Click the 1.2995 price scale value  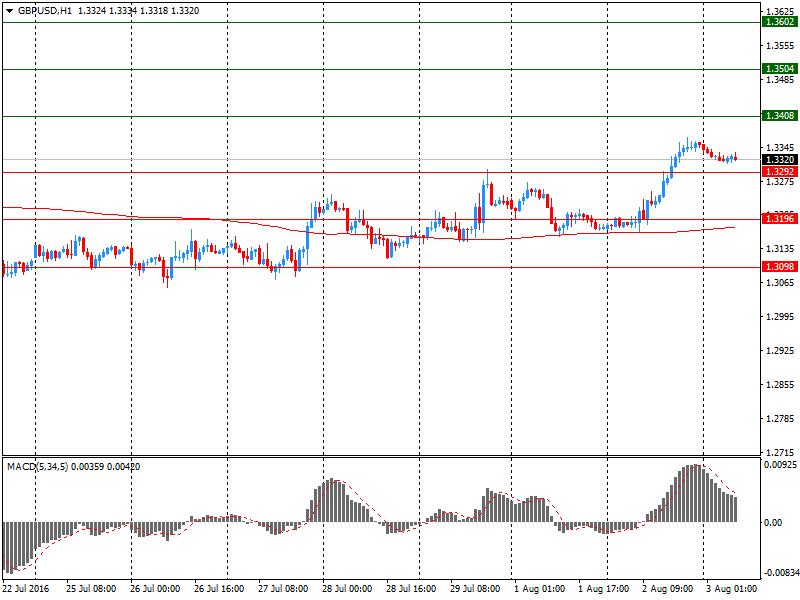pyautogui.click(x=780, y=317)
